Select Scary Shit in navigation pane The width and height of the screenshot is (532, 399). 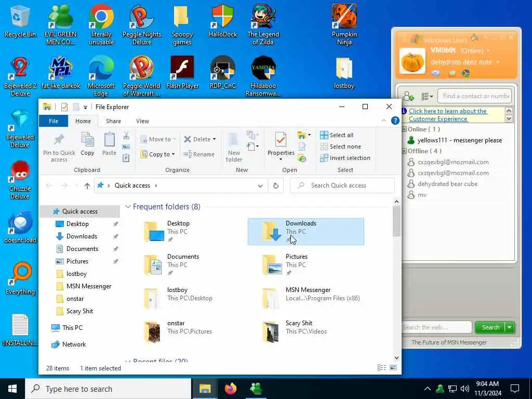(x=79, y=311)
